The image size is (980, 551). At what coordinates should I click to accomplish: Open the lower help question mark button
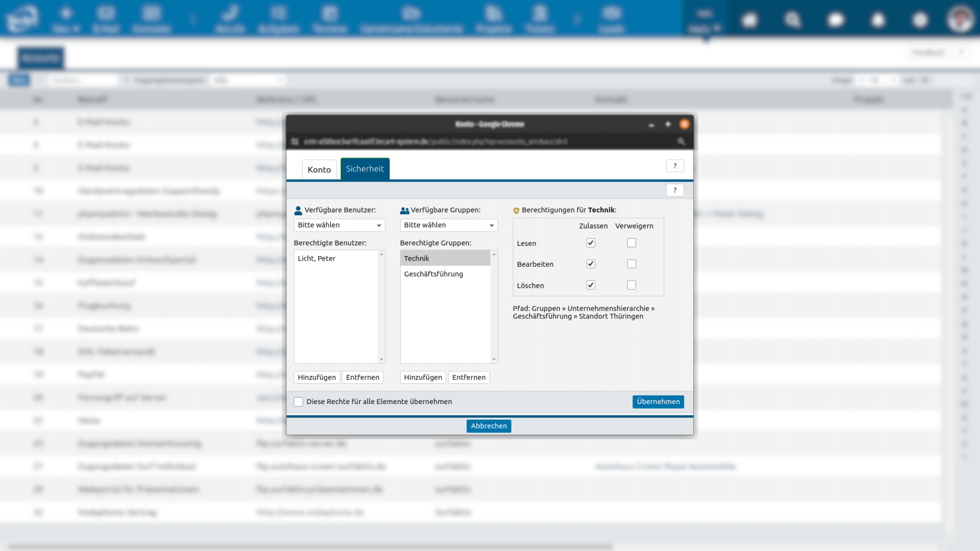675,190
